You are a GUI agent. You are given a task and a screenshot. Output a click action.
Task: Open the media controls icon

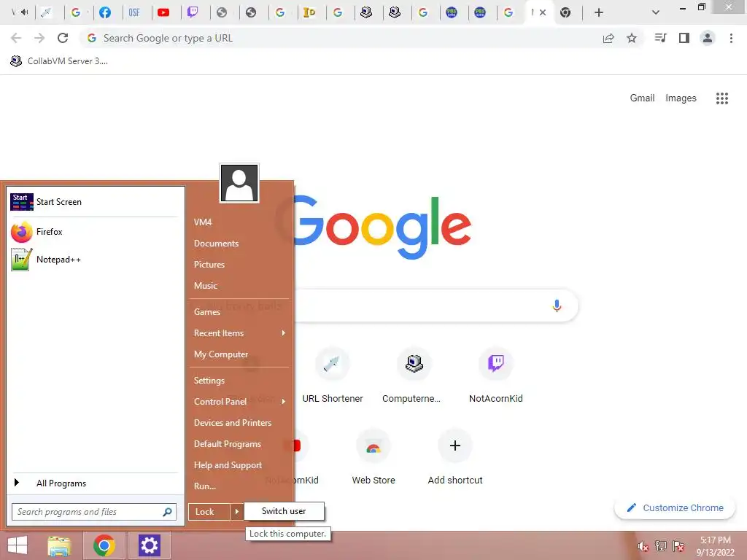coord(660,38)
